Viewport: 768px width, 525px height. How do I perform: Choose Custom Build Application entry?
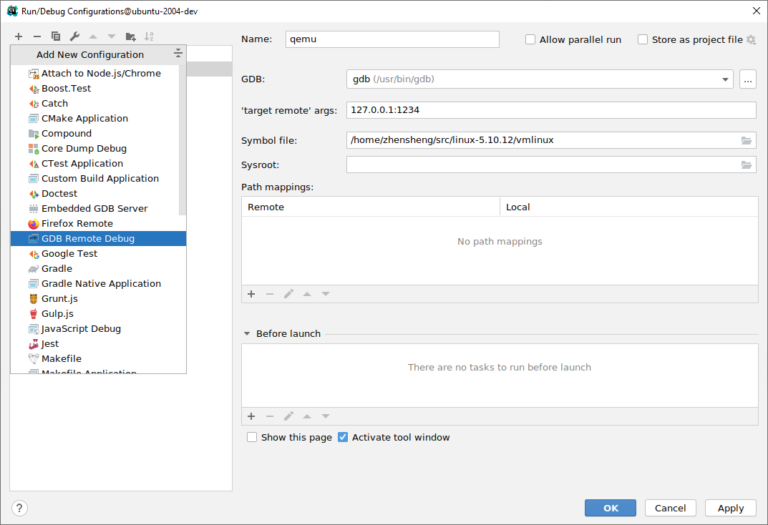point(98,179)
